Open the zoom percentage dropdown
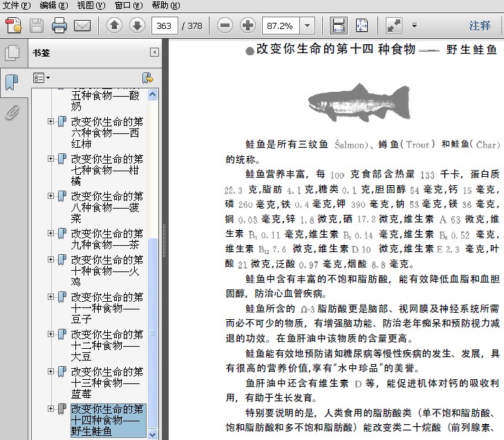This screenshot has width=504, height=440. pos(307,26)
